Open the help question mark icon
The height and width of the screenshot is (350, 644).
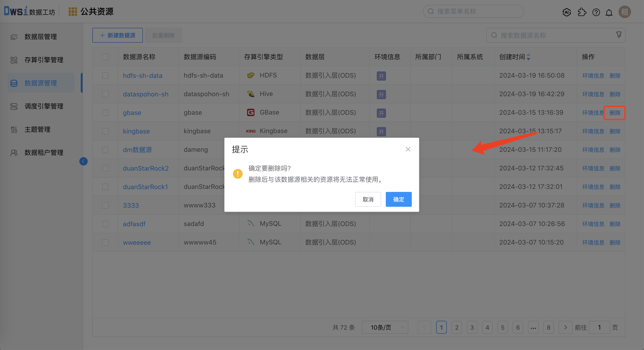pyautogui.click(x=596, y=12)
